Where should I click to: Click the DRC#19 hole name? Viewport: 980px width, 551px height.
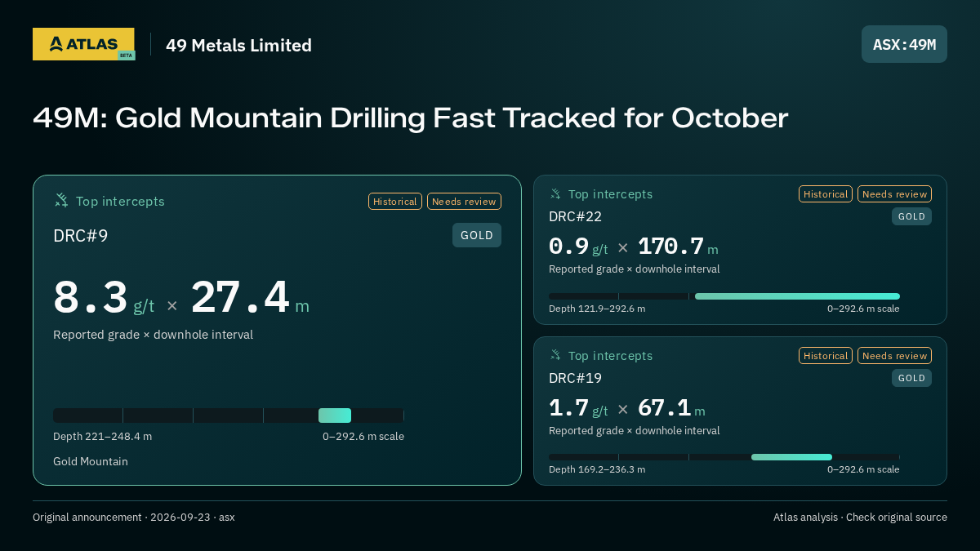pyautogui.click(x=575, y=378)
